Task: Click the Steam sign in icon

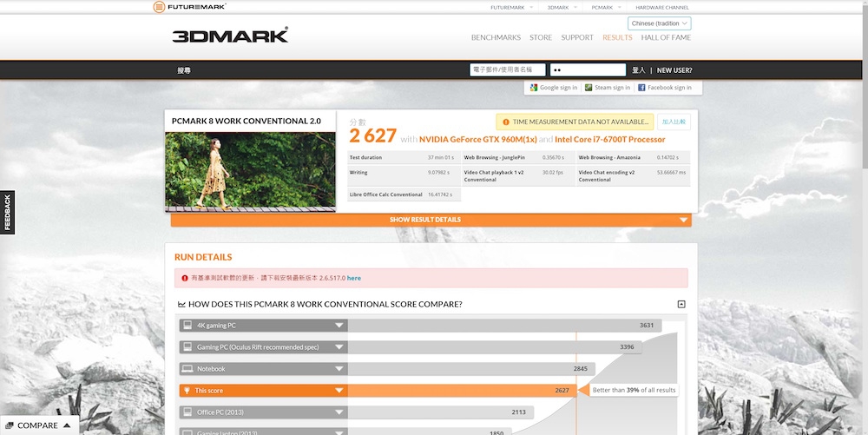Action: (589, 88)
